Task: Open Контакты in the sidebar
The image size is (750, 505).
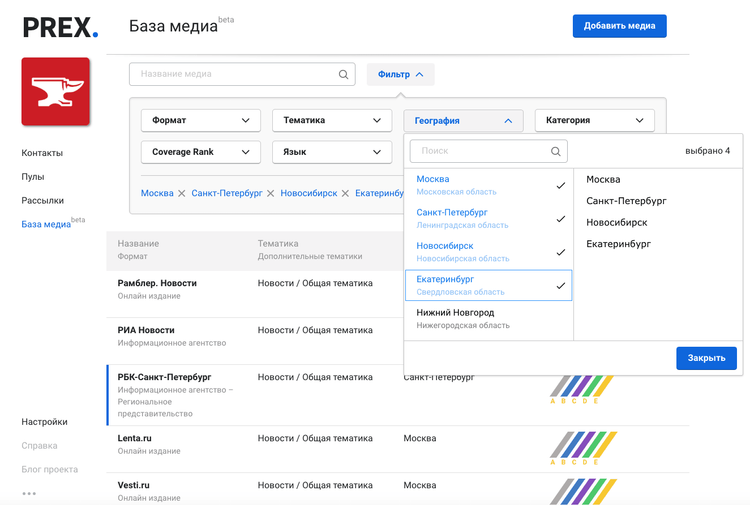Action: [x=42, y=153]
